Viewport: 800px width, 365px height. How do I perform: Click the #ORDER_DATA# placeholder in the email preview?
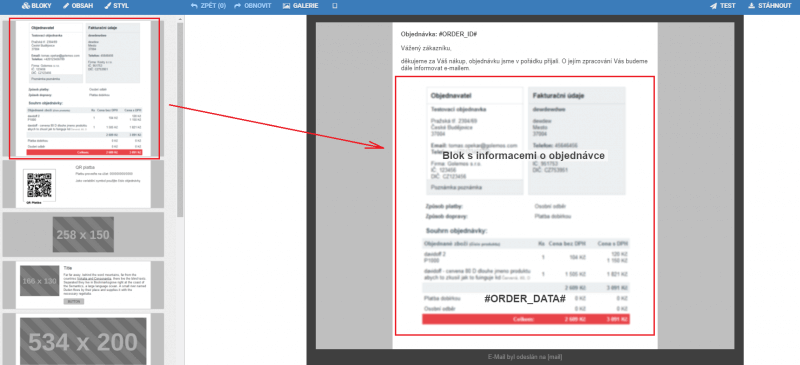pyautogui.click(x=525, y=299)
